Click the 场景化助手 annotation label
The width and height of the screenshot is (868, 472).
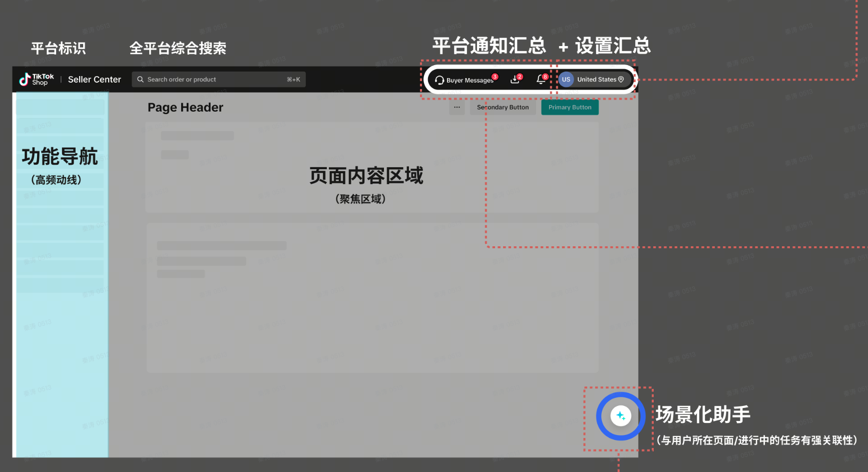pyautogui.click(x=703, y=414)
